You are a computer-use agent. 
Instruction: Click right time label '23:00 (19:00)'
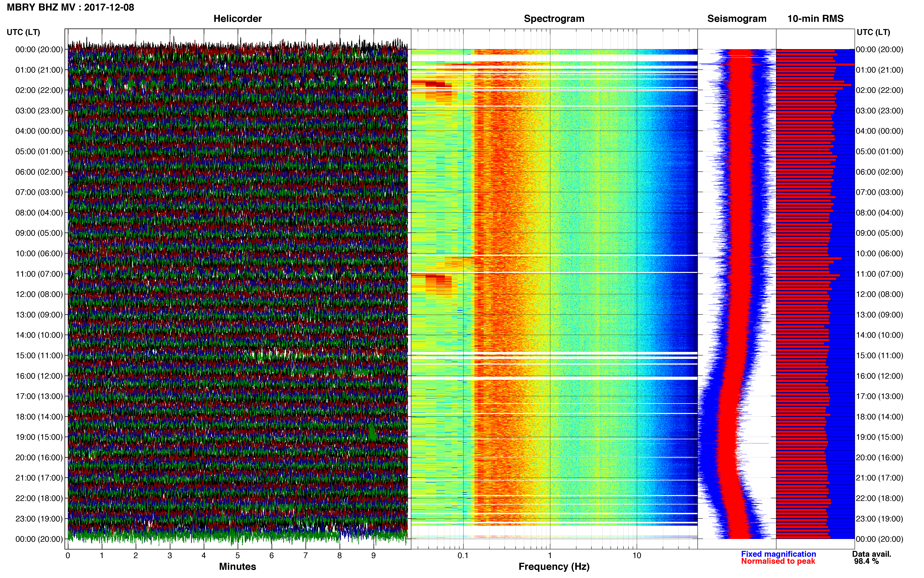pyautogui.click(x=879, y=519)
